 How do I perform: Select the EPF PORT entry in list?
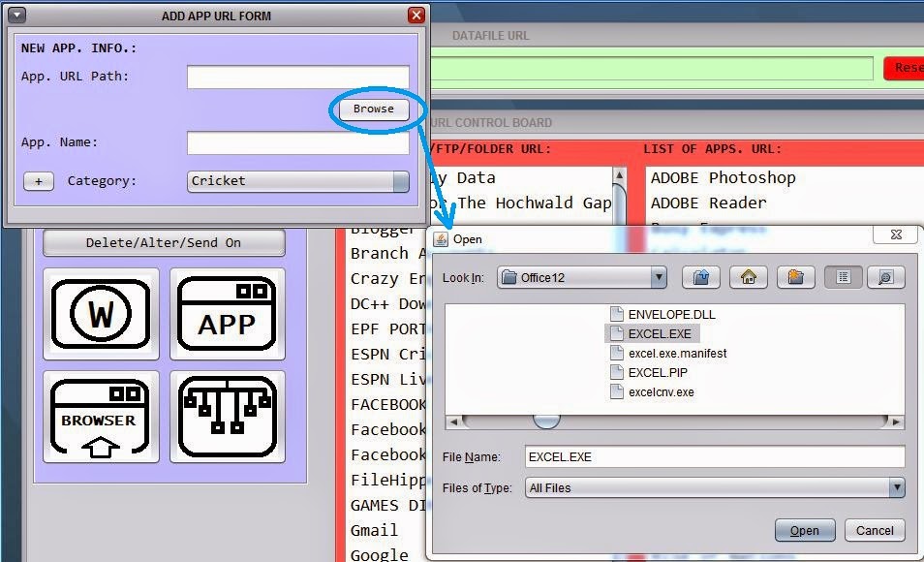tap(388, 329)
